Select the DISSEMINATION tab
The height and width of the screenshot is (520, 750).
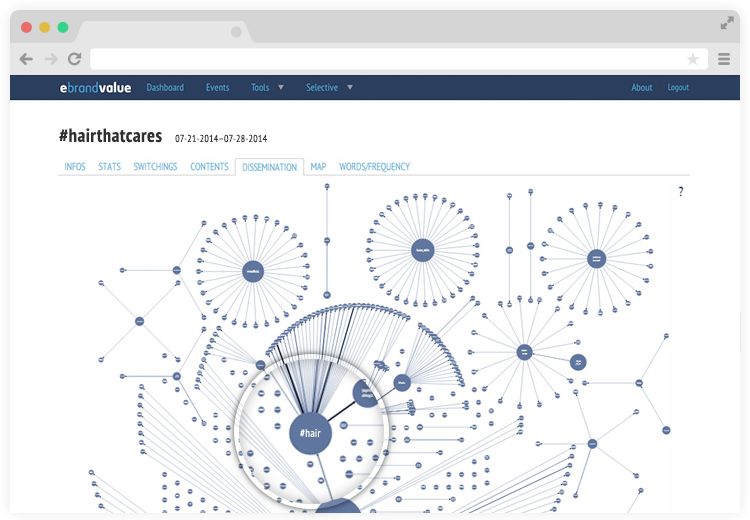269,167
